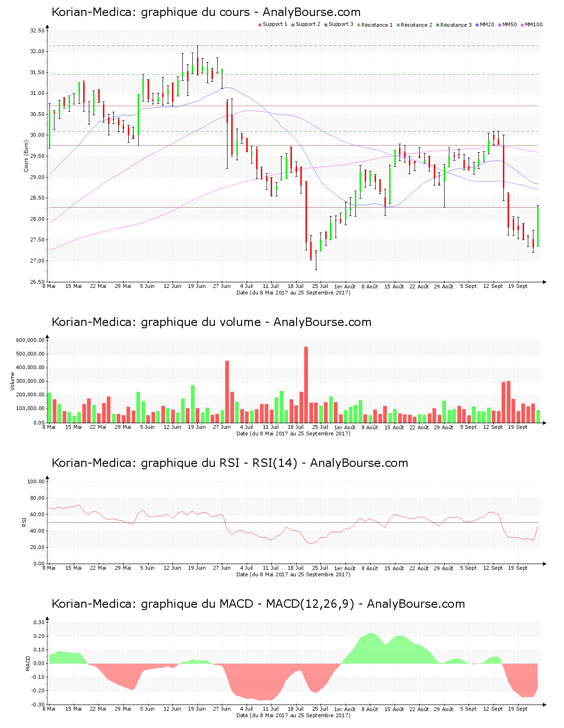Click the Support 1 legend color swatch
Viewport: 564px width, 728px height.
coord(260,24)
